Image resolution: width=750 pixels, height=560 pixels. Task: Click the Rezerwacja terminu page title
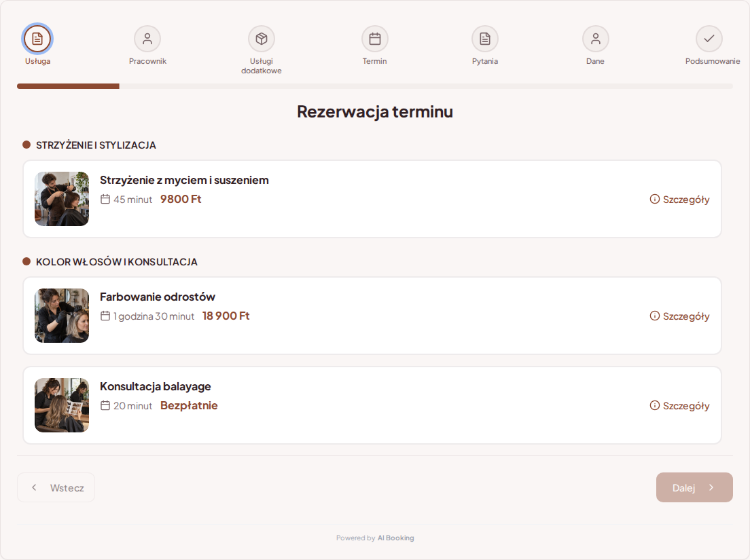[375, 111]
